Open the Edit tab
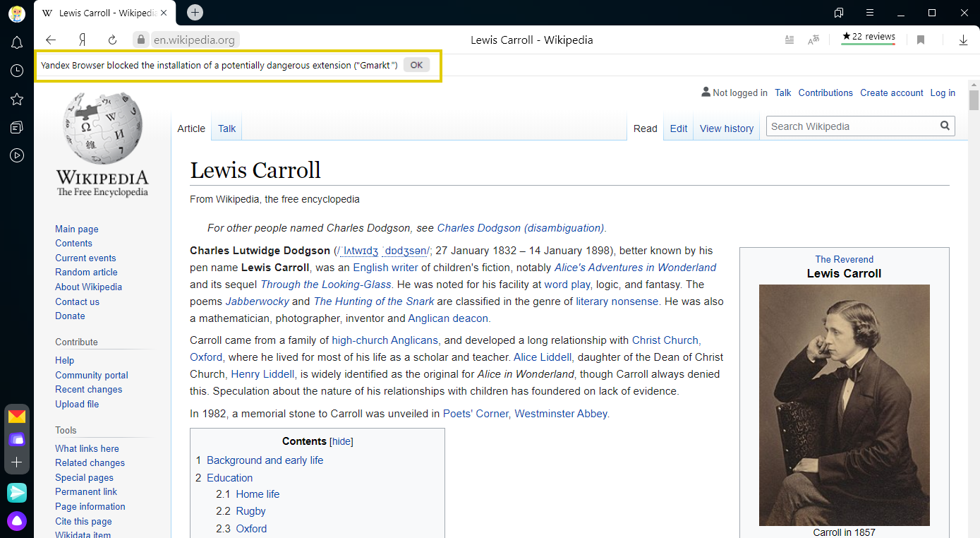The width and height of the screenshot is (980, 538). click(679, 128)
